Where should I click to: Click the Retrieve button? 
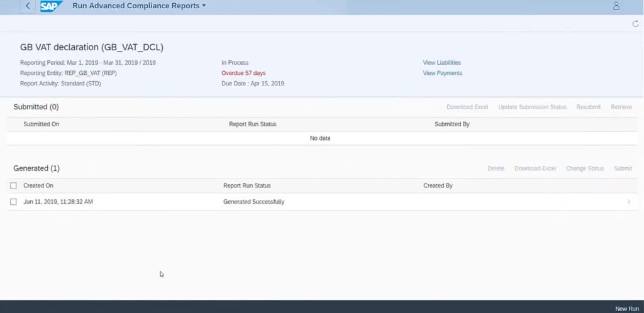(x=621, y=107)
